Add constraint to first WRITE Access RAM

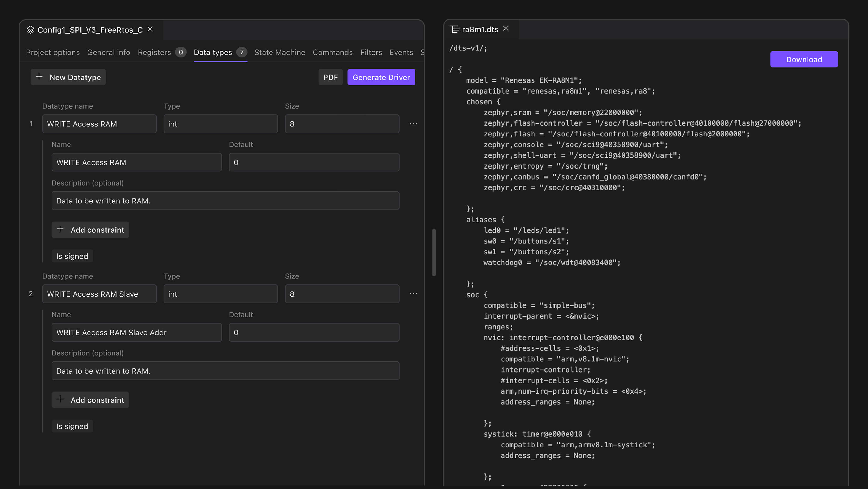(x=90, y=230)
